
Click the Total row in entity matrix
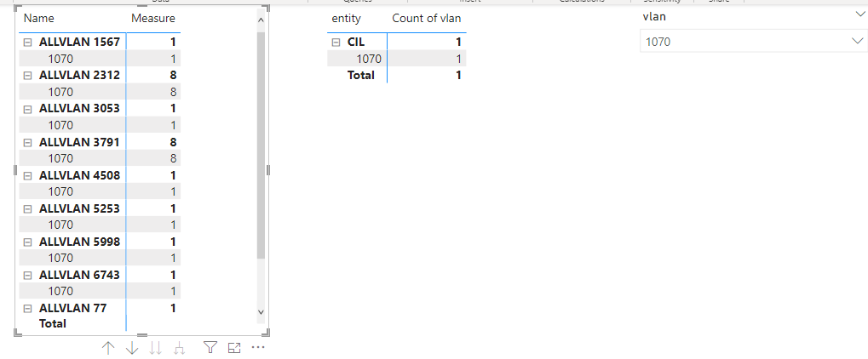[x=361, y=75]
